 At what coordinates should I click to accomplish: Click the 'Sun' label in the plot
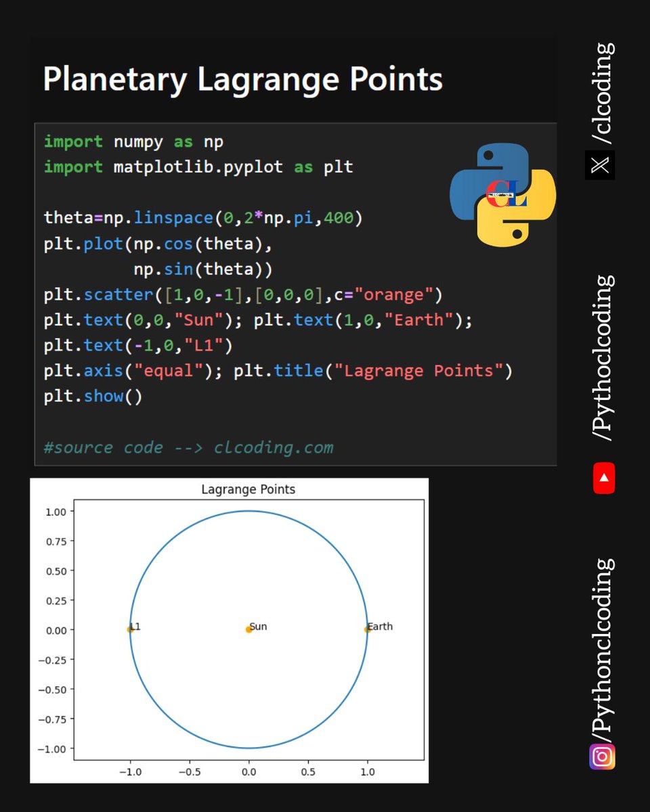tap(258, 627)
